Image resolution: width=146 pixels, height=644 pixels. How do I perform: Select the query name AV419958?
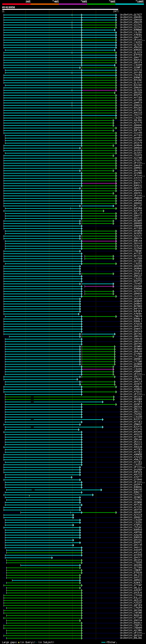click(8, 7)
